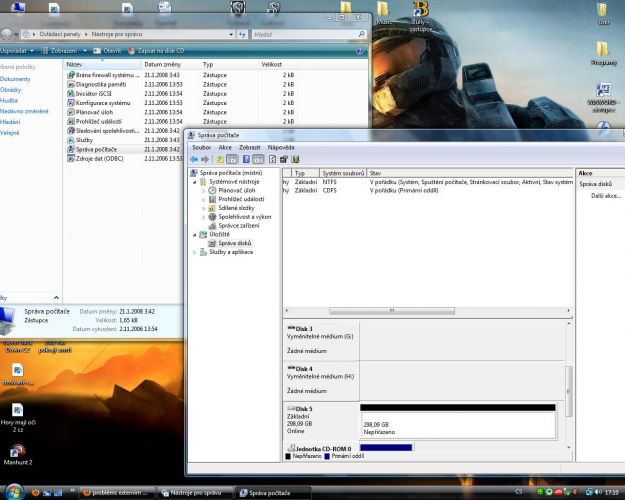This screenshot has height=500, width=625.
Task: Click the last toolbar icon right of settings
Action: pos(295,159)
